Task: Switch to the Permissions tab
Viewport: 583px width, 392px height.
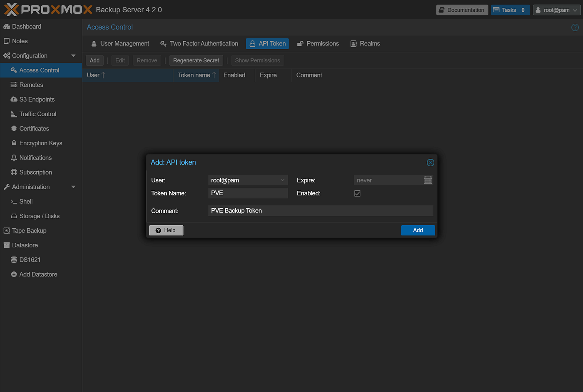Action: (318, 44)
